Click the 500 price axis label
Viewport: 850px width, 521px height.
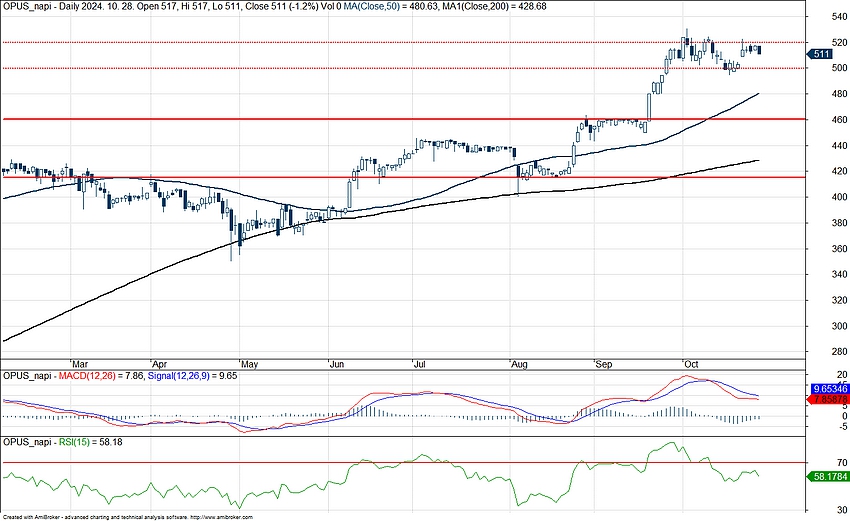pos(839,68)
